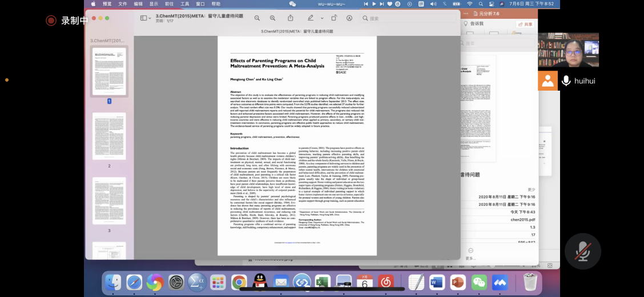This screenshot has width=644, height=297.
Task: Launch WeChat from the dock
Action: tap(479, 282)
